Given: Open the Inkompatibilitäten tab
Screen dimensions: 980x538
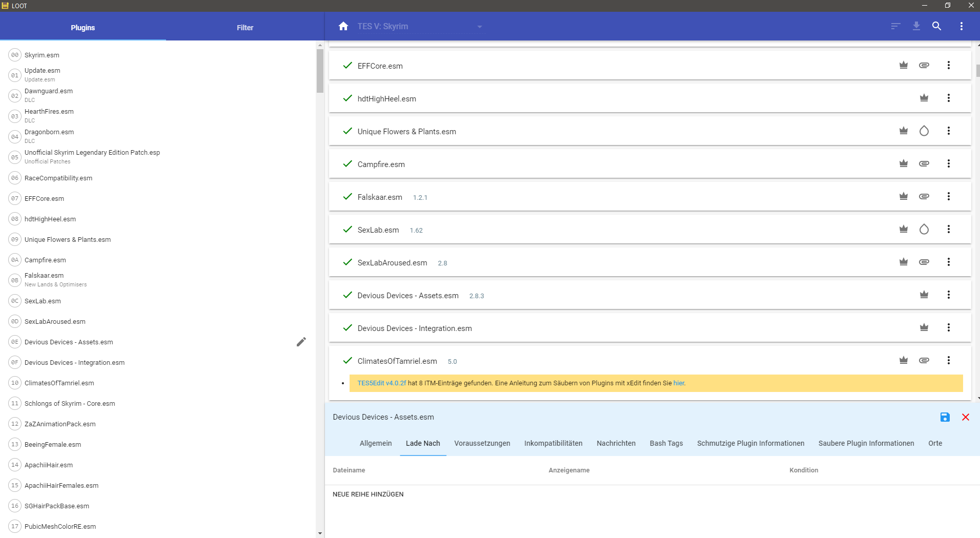Looking at the screenshot, I should tap(554, 443).
